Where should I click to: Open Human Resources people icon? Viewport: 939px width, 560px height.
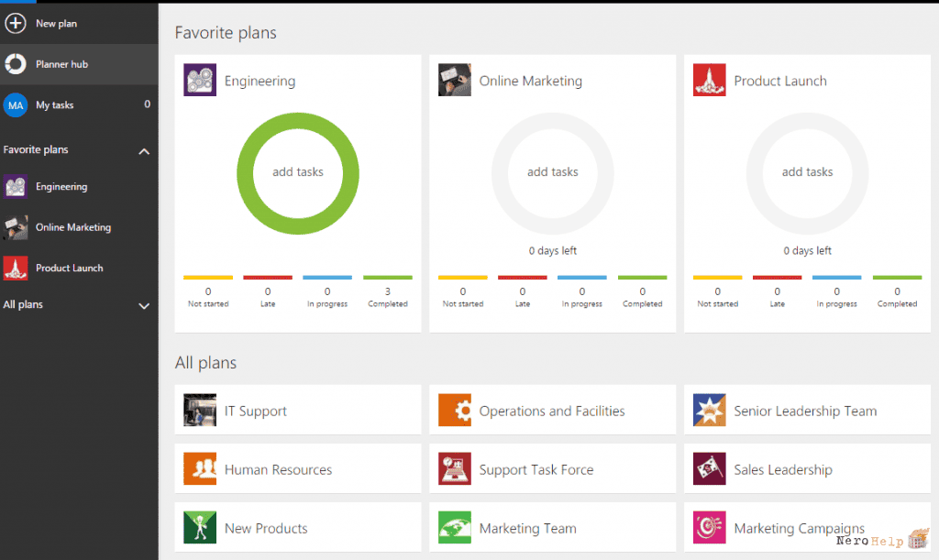pos(200,468)
